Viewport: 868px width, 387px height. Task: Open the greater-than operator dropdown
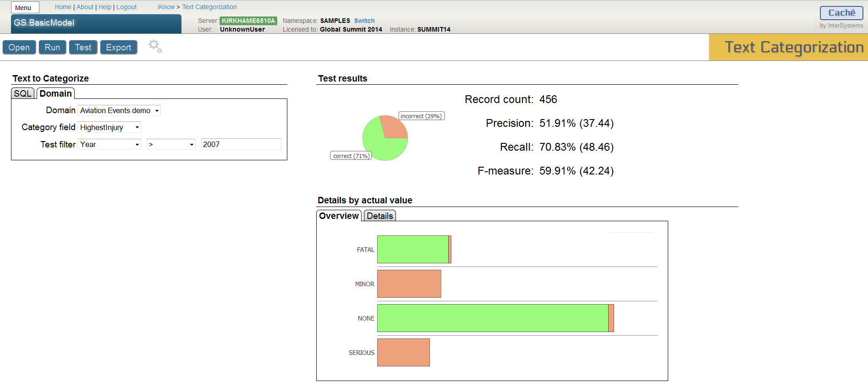[x=171, y=144]
